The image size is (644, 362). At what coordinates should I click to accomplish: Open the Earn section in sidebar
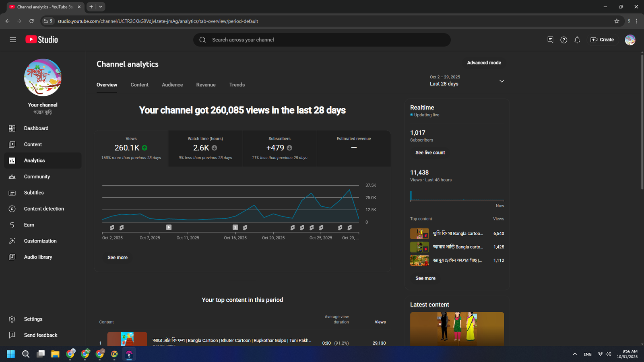click(29, 225)
